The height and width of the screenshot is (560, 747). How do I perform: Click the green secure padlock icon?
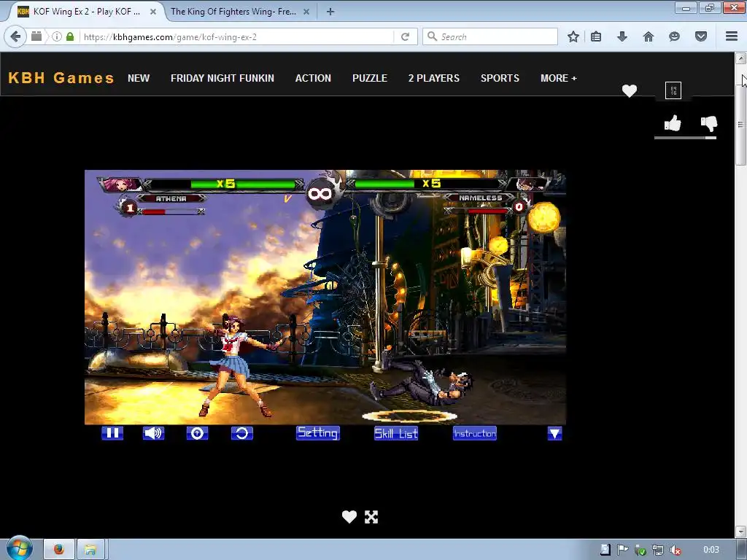(70, 36)
